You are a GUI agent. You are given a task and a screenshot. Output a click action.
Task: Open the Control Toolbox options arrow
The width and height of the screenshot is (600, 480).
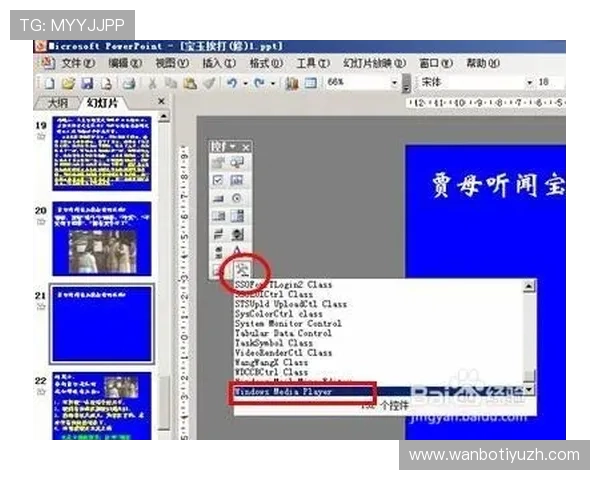(x=233, y=147)
